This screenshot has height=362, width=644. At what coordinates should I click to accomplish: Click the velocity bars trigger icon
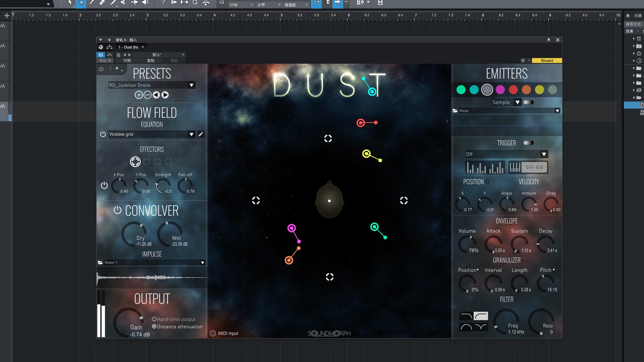[x=485, y=167]
